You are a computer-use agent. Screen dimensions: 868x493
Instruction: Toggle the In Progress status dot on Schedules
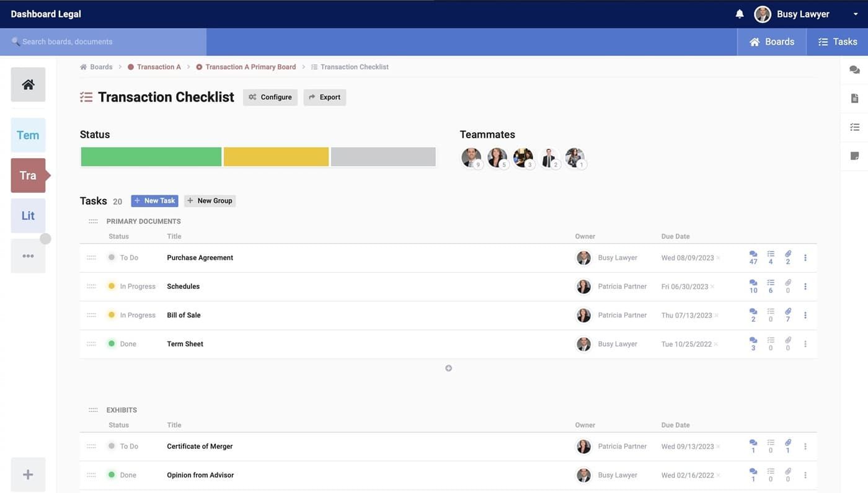click(x=112, y=286)
